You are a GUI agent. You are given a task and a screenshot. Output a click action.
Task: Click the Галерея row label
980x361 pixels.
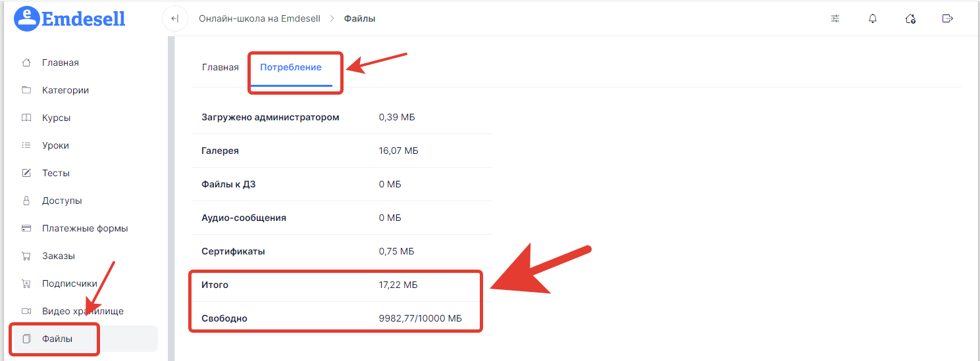pyautogui.click(x=220, y=151)
